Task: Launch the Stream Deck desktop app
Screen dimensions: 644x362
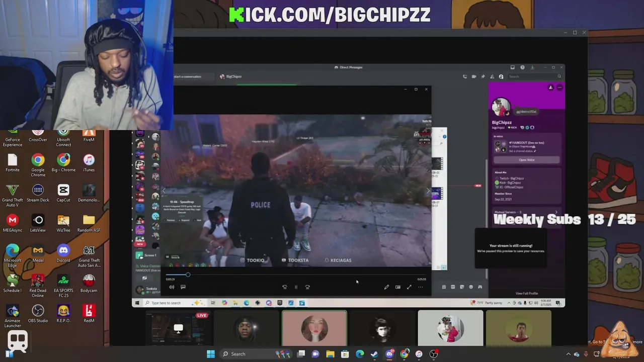Action: click(38, 193)
